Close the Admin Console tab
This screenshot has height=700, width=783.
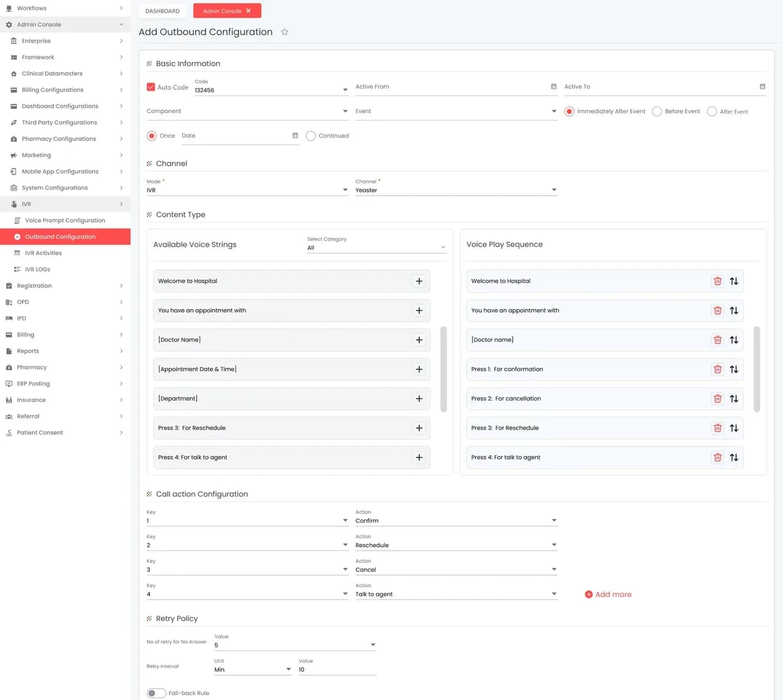(x=248, y=11)
